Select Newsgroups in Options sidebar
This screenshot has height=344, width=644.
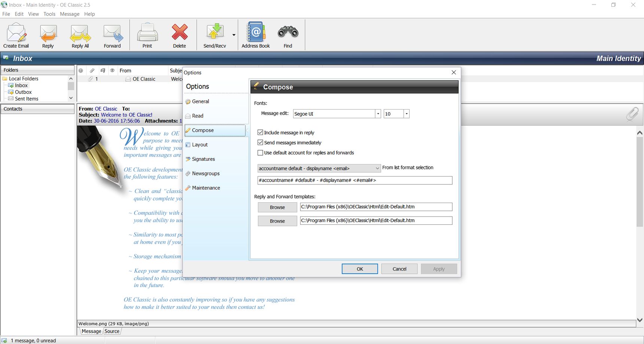215,173
